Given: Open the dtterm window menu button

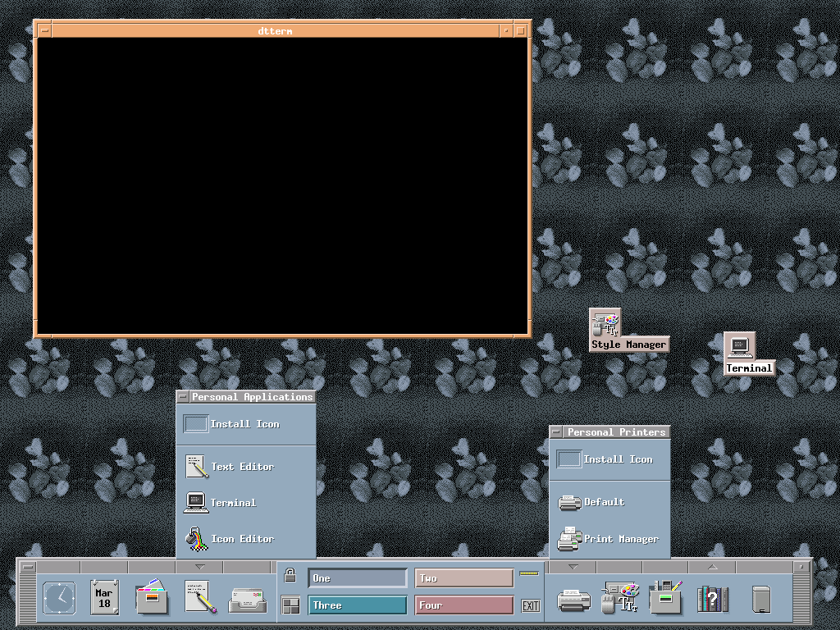Looking at the screenshot, I should (44, 30).
